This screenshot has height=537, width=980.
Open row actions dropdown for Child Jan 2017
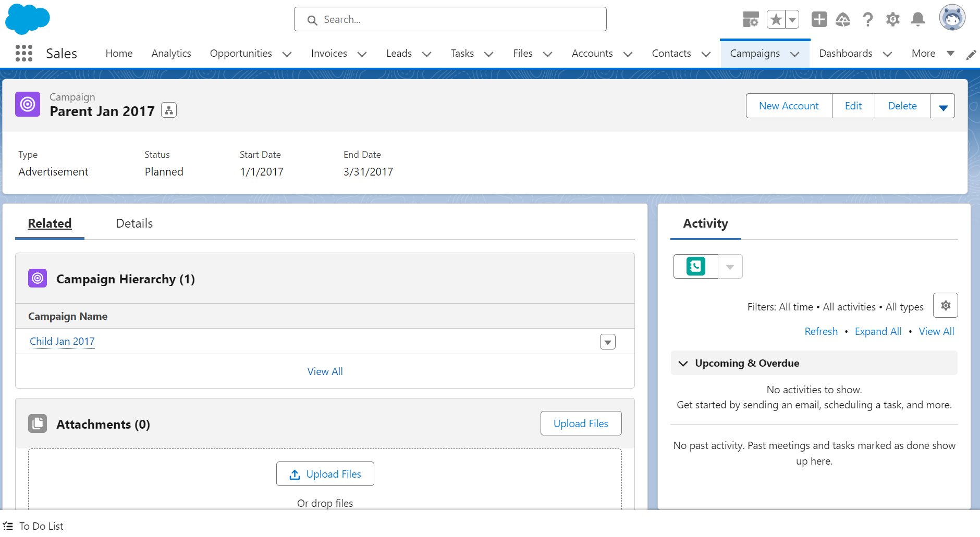tap(607, 342)
